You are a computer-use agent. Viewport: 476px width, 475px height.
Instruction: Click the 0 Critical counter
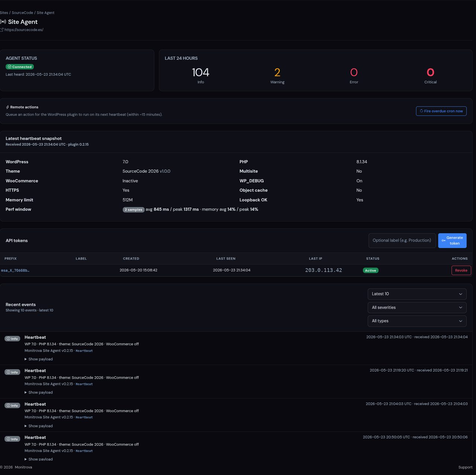pyautogui.click(x=430, y=75)
